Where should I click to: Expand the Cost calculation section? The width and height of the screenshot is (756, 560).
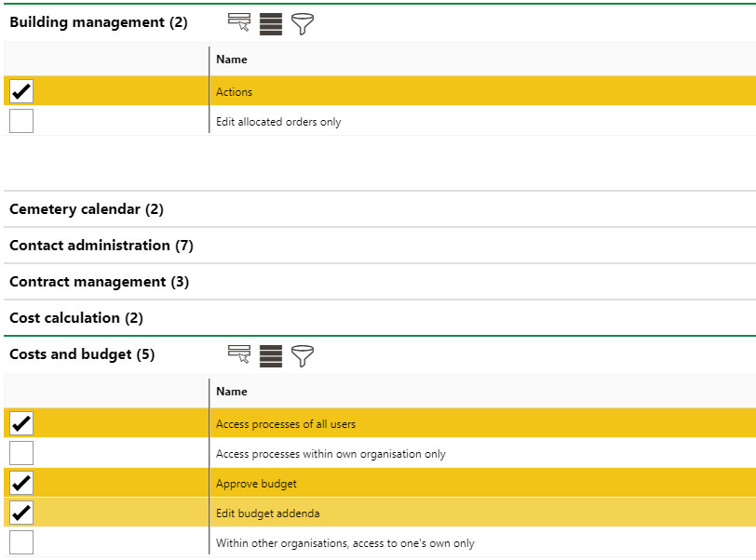(76, 318)
